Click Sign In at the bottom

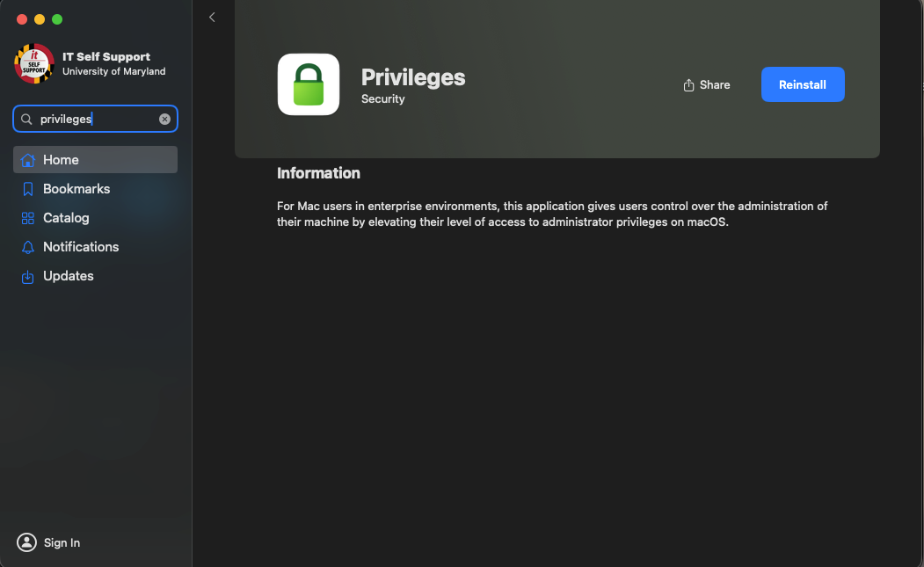point(48,542)
